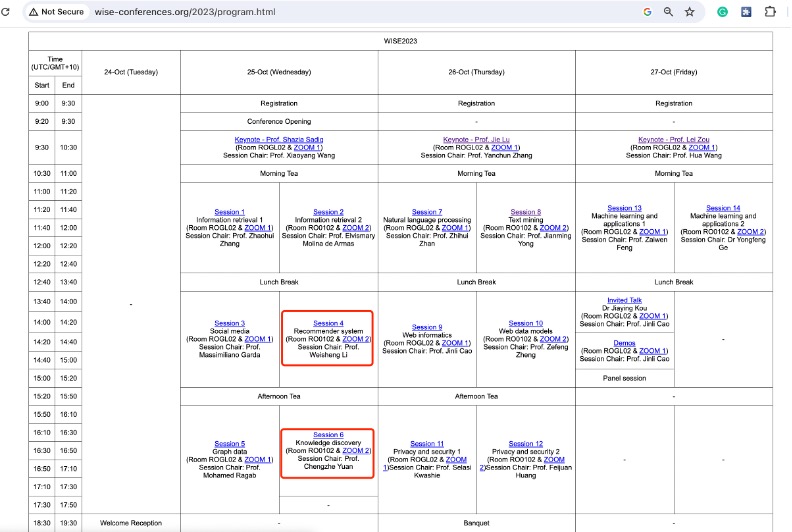Click the WISE2023 table title

pos(400,41)
